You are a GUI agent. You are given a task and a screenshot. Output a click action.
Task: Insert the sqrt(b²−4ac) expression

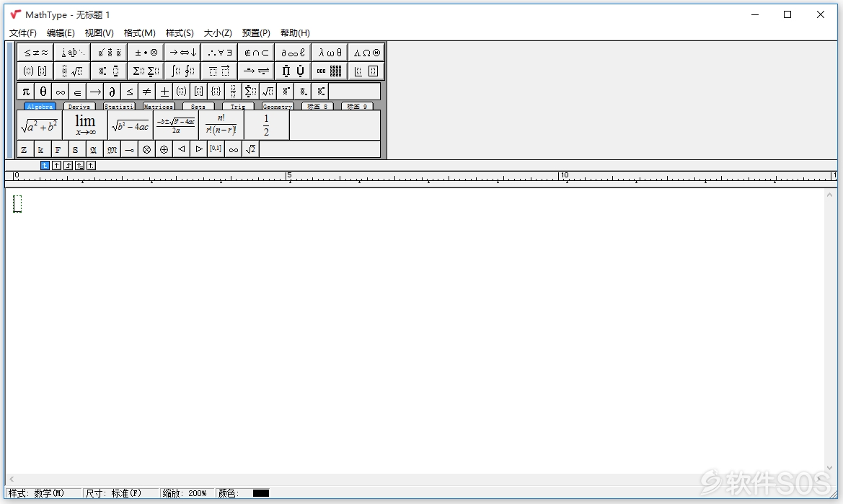[130, 125]
